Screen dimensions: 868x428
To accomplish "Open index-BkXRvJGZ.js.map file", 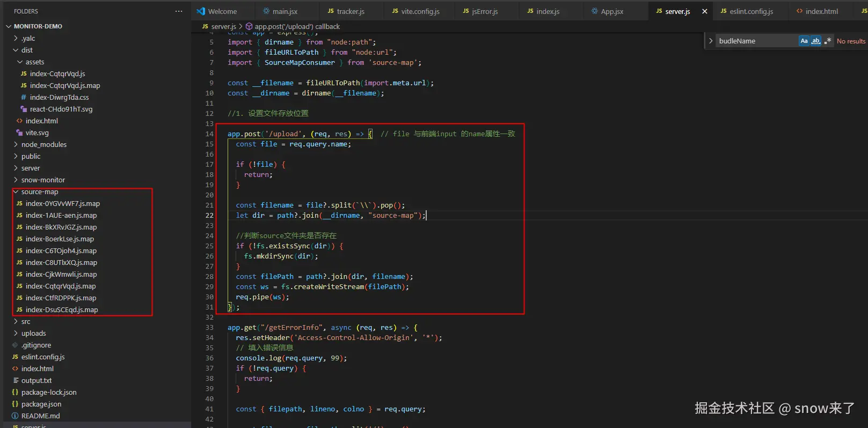I will pos(61,227).
